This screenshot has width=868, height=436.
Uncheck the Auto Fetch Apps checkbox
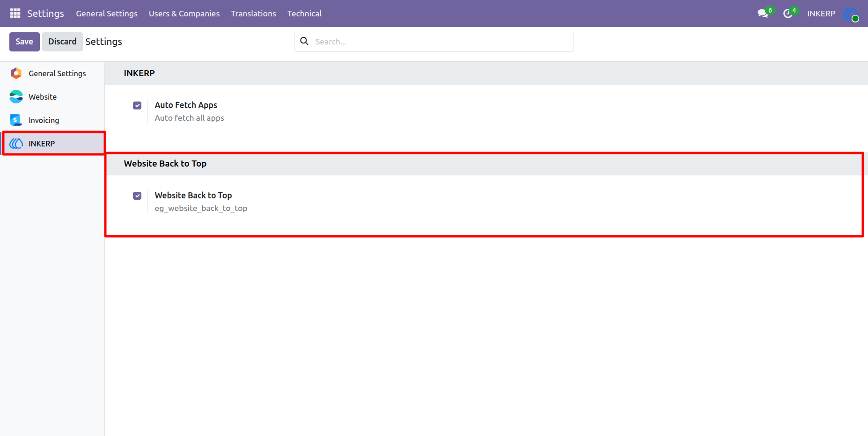click(137, 106)
